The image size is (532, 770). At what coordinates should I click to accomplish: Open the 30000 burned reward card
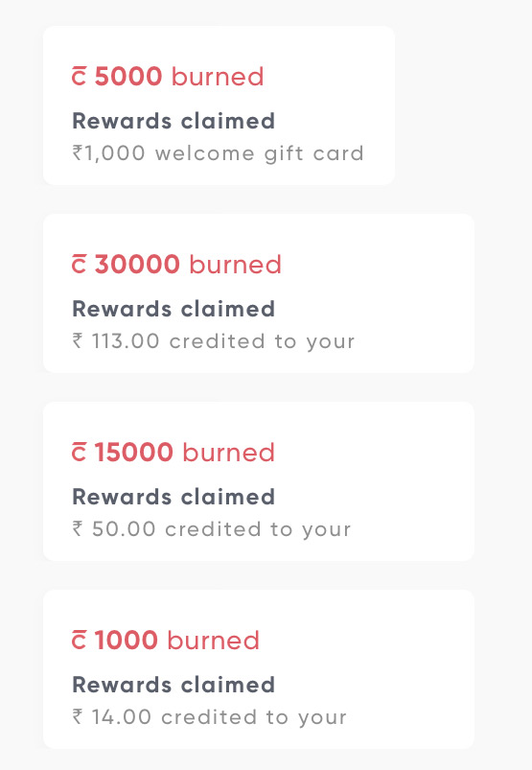click(x=259, y=293)
